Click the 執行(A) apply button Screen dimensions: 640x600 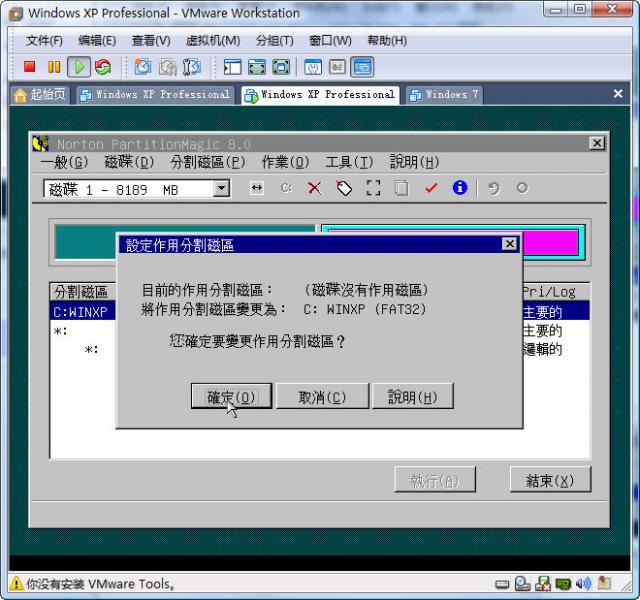[435, 480]
